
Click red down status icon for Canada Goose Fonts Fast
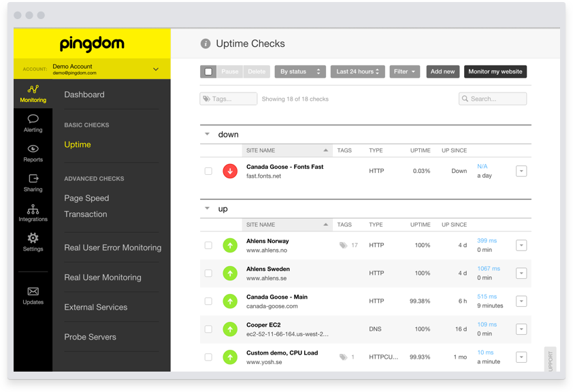(x=230, y=171)
